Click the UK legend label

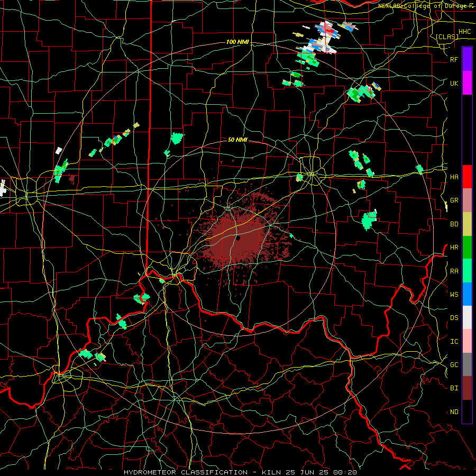(454, 83)
